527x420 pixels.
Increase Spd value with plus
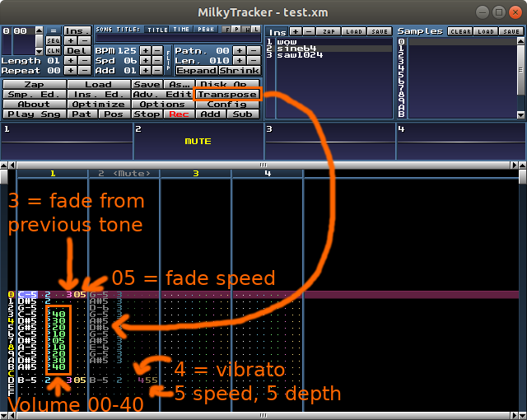[146, 60]
